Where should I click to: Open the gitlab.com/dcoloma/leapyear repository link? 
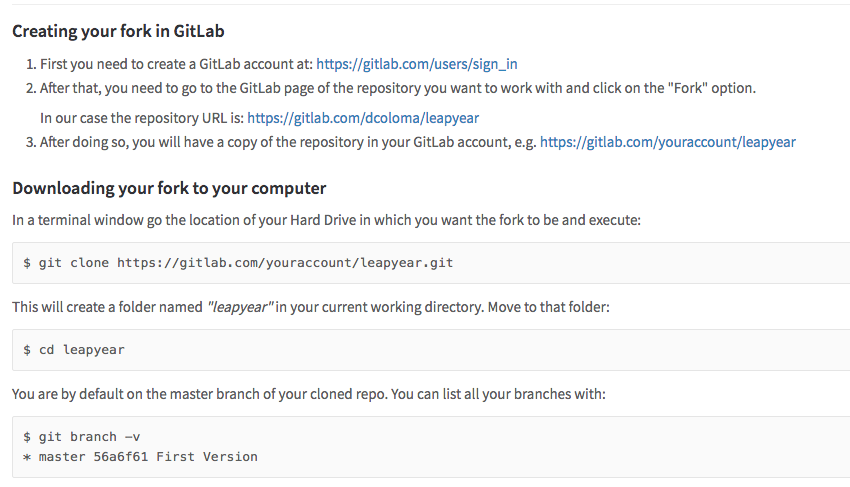(x=363, y=118)
